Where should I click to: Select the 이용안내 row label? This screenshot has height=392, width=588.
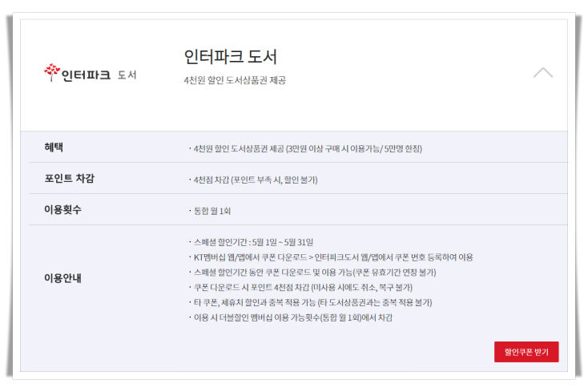(x=62, y=278)
